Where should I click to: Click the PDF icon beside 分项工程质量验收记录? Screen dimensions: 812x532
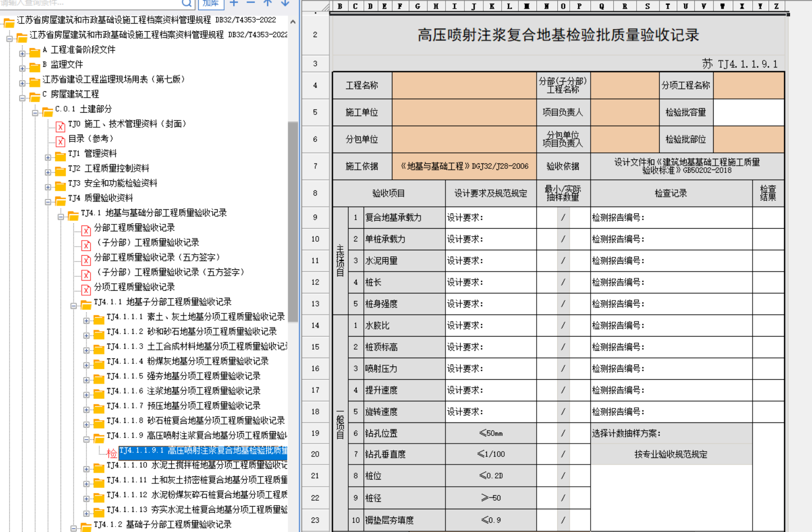click(x=86, y=290)
